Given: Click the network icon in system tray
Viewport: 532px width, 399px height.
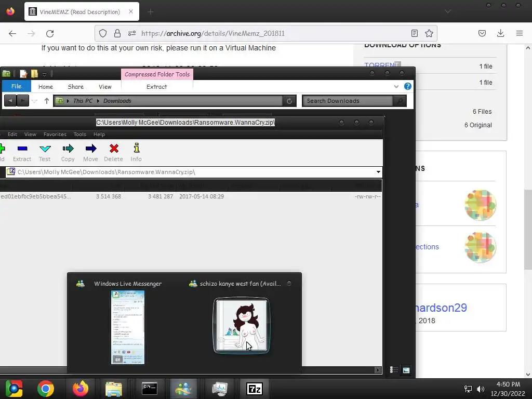Looking at the screenshot, I should [468, 389].
